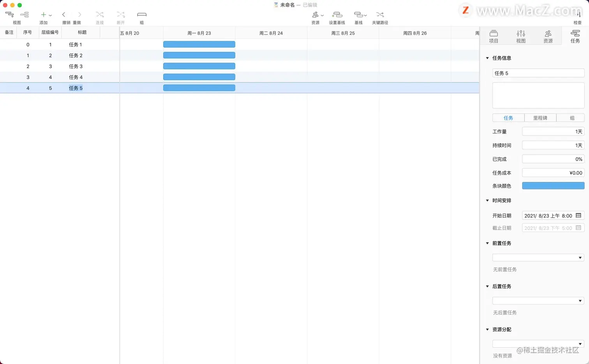
Task: Open the resource assignment dropdown
Action: [x=538, y=344]
